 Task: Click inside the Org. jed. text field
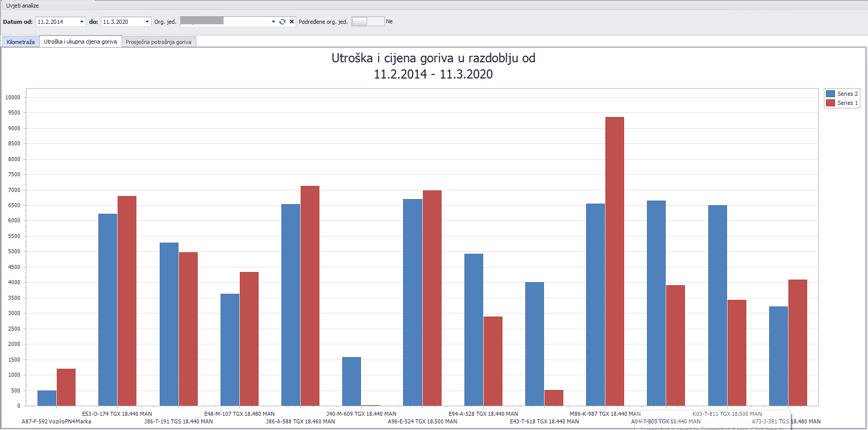225,22
